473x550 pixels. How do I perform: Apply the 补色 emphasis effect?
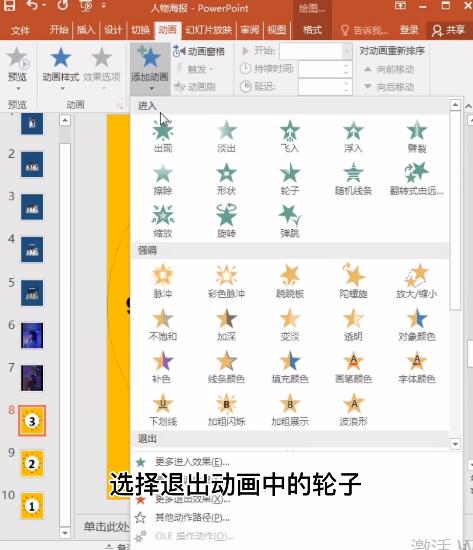(x=163, y=367)
